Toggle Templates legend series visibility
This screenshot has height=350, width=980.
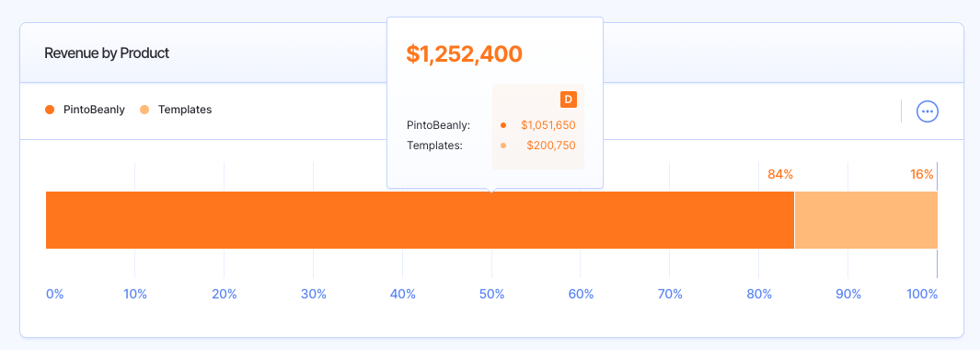click(x=176, y=110)
